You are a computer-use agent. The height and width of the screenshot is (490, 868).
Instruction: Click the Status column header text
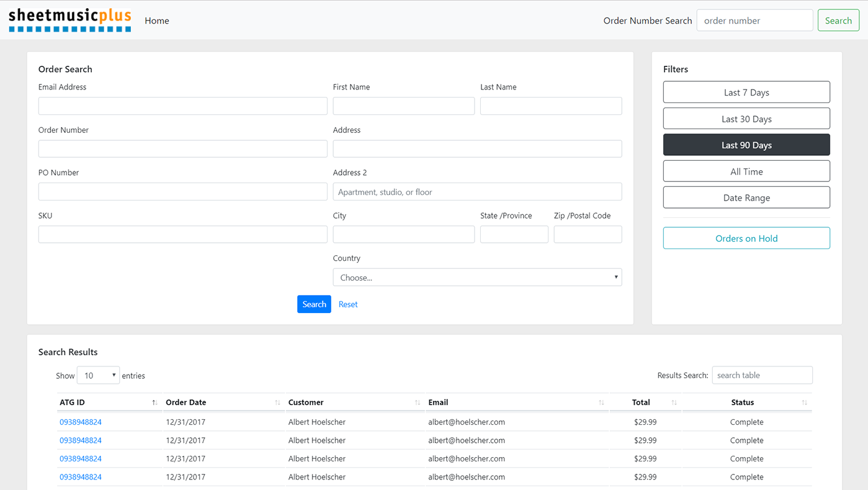click(x=742, y=402)
